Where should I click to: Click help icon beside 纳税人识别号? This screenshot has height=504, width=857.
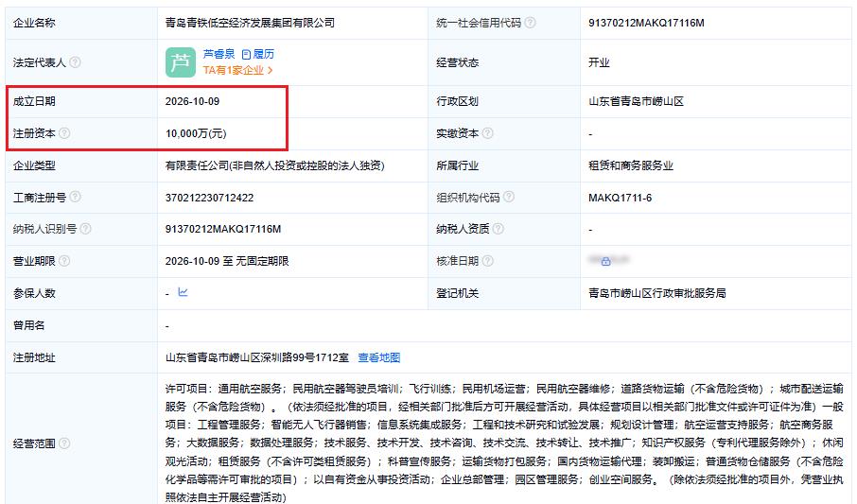tap(85, 229)
